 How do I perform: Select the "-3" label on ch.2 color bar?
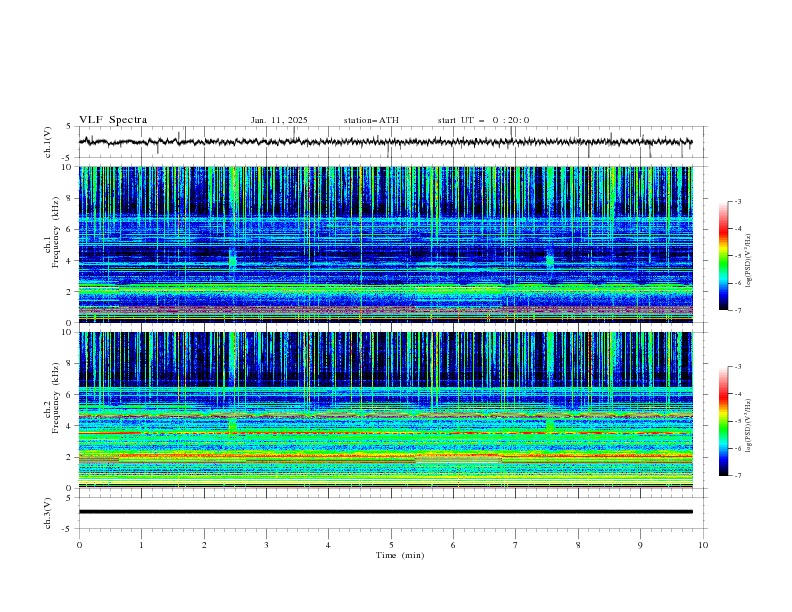738,367
